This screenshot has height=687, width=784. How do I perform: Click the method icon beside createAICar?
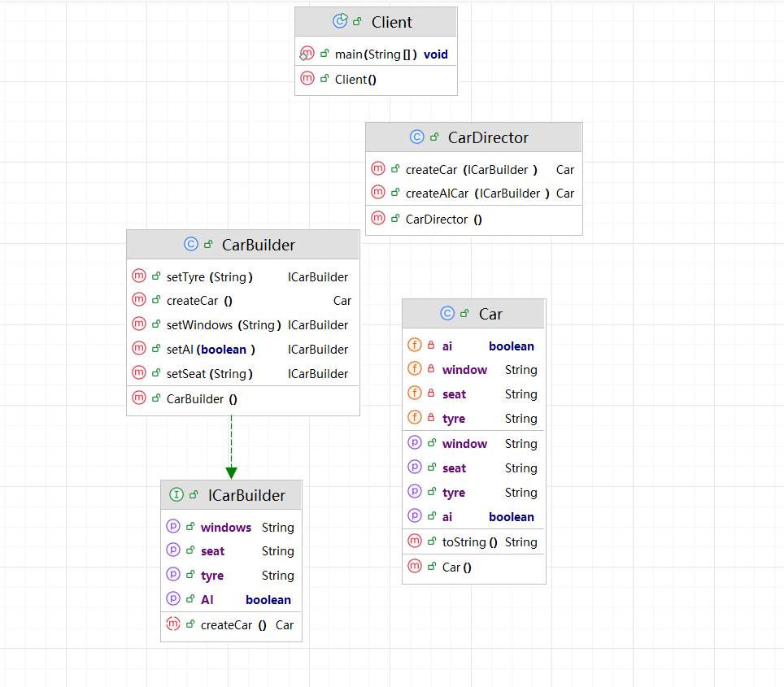point(377,193)
